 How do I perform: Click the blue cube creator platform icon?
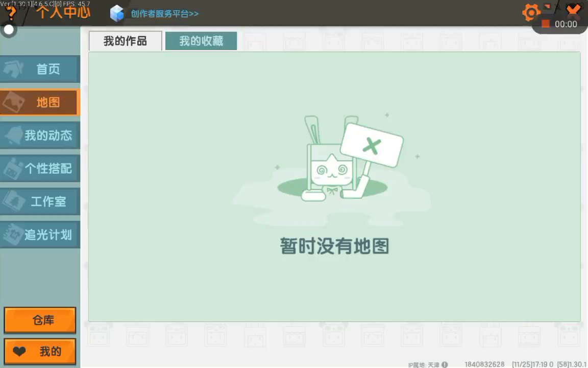click(x=117, y=13)
